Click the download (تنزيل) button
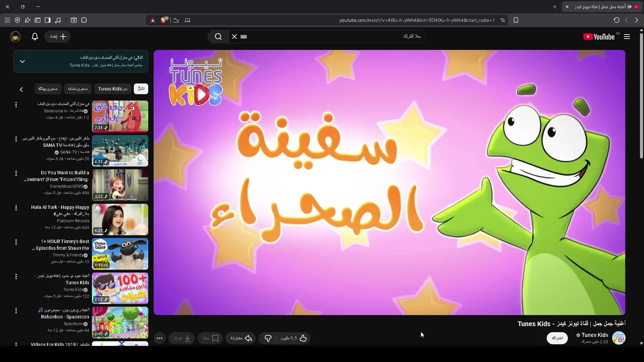Viewport: 644px width, 362px height. pyautogui.click(x=182, y=338)
